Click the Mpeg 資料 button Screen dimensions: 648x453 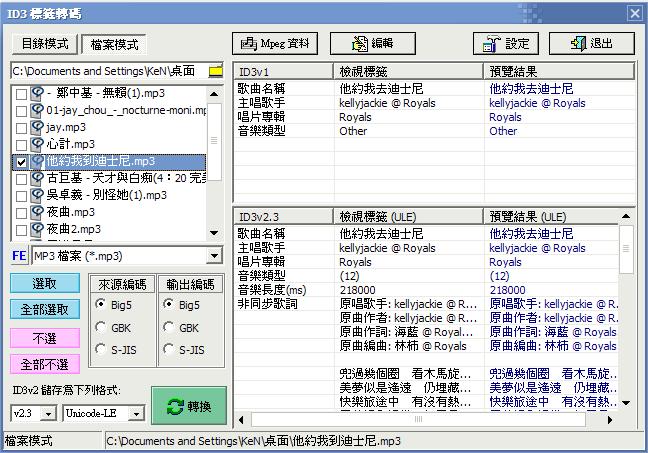click(x=274, y=44)
